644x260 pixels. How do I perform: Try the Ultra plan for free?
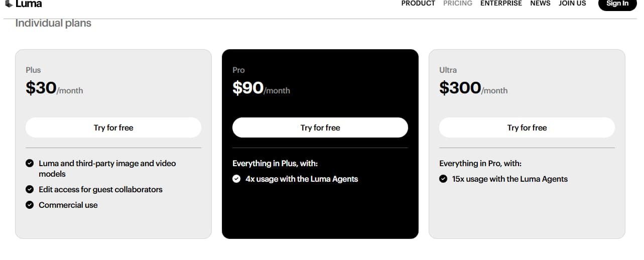pos(527,127)
